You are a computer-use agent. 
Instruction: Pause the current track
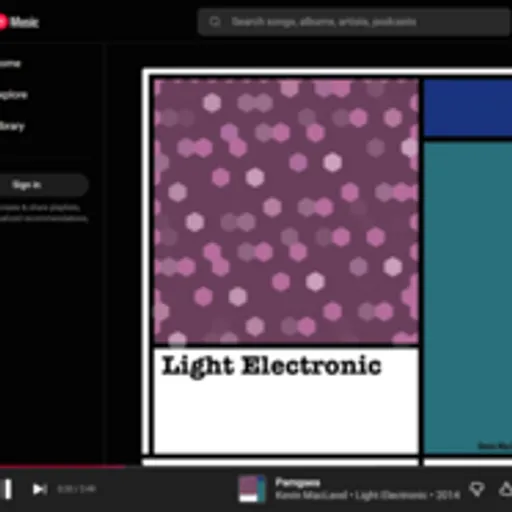[x=7, y=489]
